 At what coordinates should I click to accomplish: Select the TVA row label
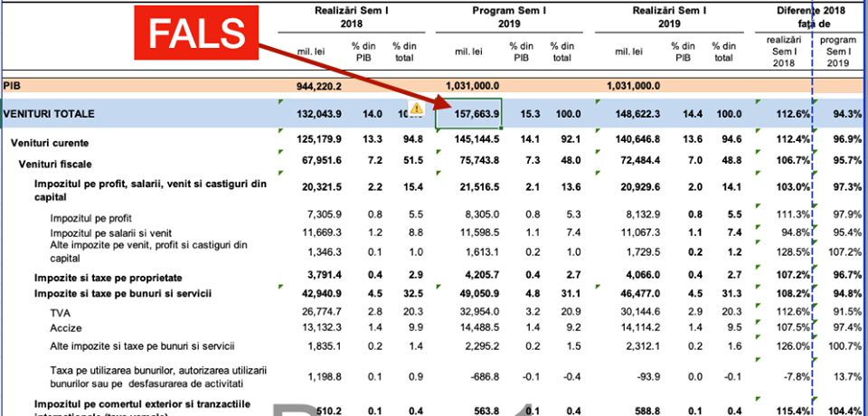click(x=61, y=312)
